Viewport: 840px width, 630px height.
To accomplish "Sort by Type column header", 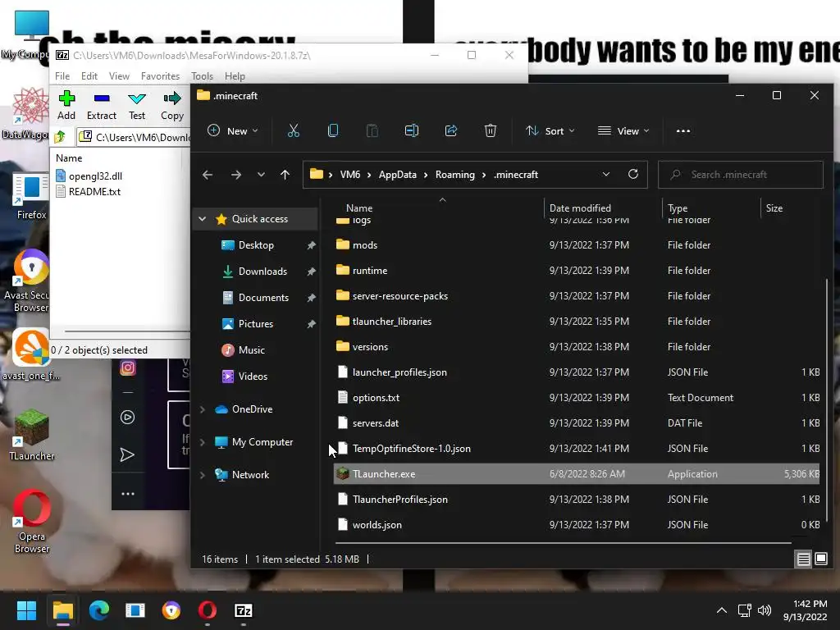I will pos(711,208).
